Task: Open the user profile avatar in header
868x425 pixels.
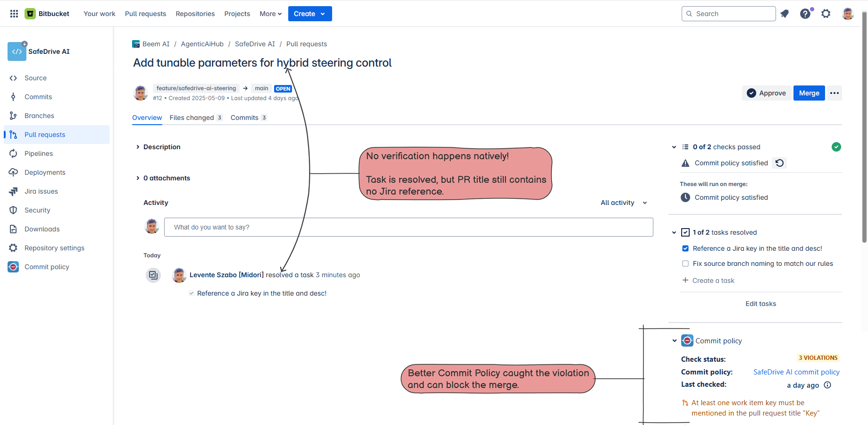Action: [x=848, y=14]
